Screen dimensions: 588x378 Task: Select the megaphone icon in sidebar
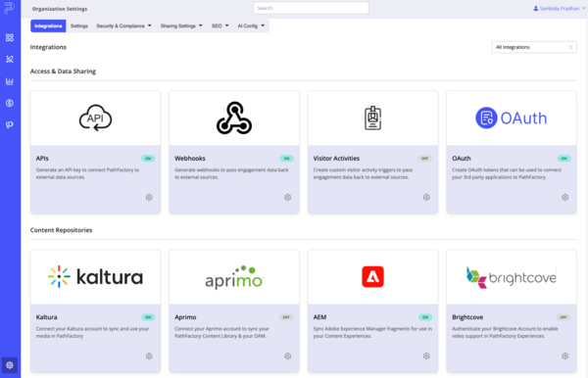[x=10, y=124]
